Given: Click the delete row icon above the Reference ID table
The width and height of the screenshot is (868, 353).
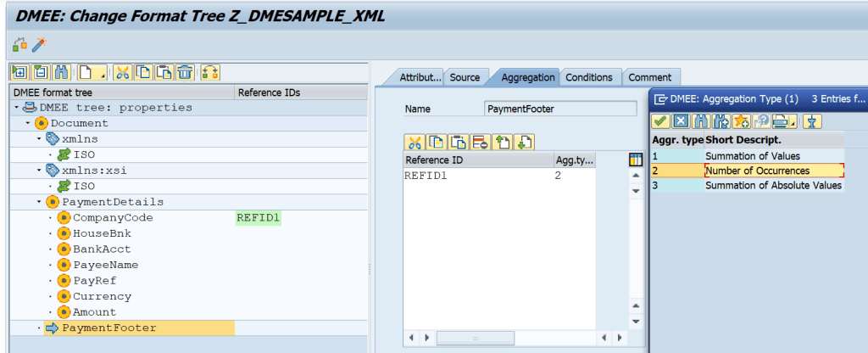Looking at the screenshot, I should tap(480, 142).
